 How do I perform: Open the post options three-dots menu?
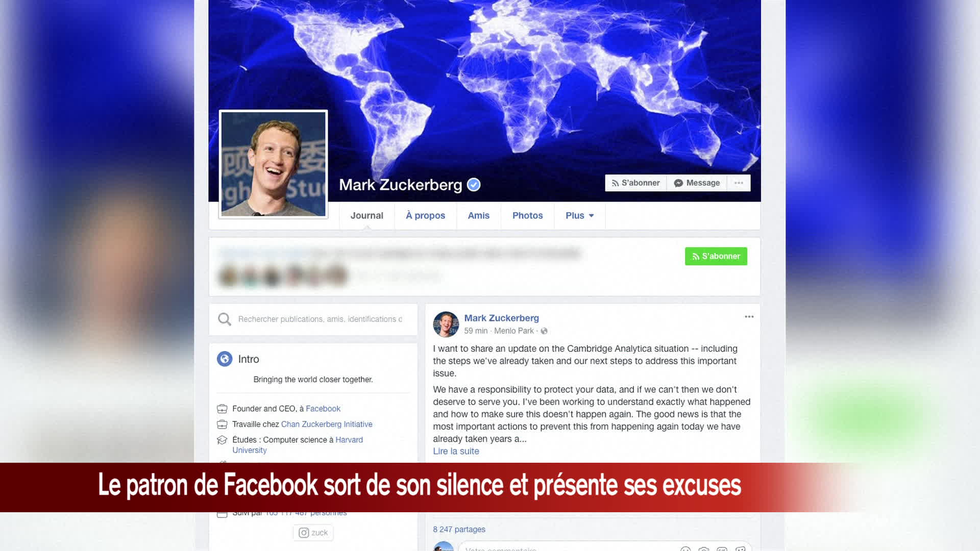click(x=749, y=317)
